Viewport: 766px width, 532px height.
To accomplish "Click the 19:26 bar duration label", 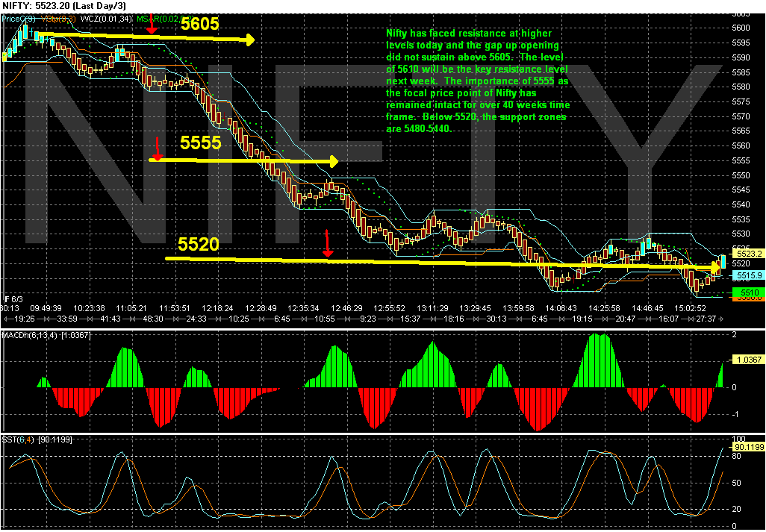I will coord(25,318).
